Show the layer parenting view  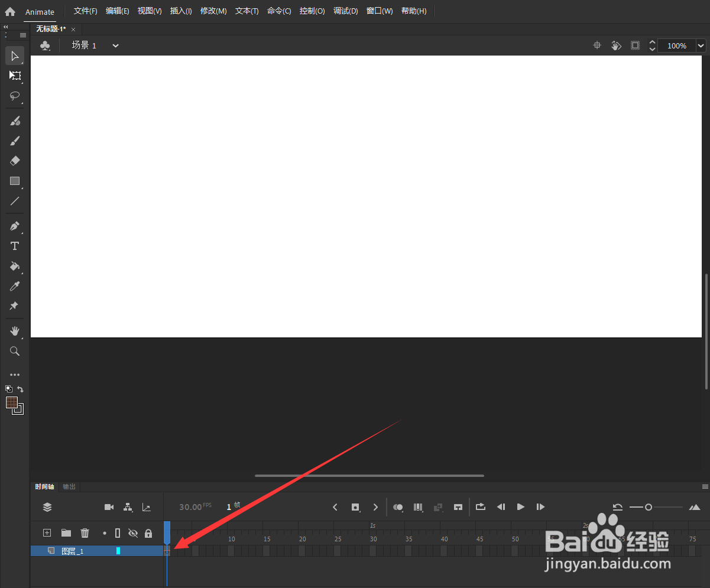pyautogui.click(x=128, y=507)
